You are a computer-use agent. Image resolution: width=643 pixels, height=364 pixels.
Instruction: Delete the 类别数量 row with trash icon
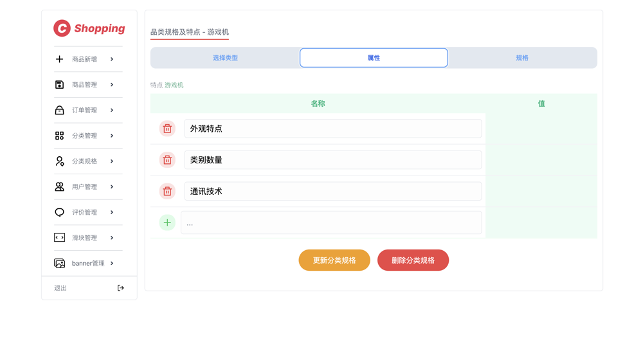coord(167,160)
